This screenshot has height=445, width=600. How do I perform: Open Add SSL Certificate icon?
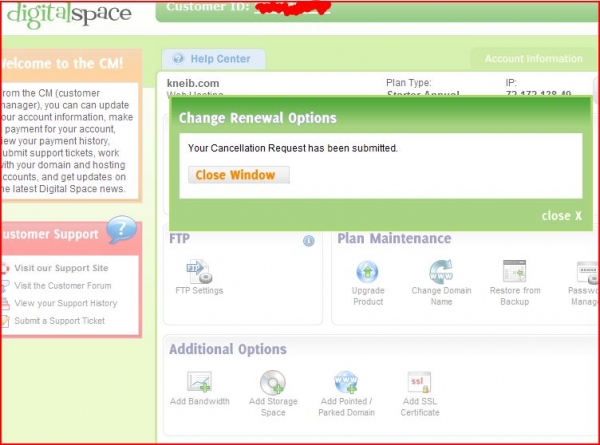coord(419,381)
